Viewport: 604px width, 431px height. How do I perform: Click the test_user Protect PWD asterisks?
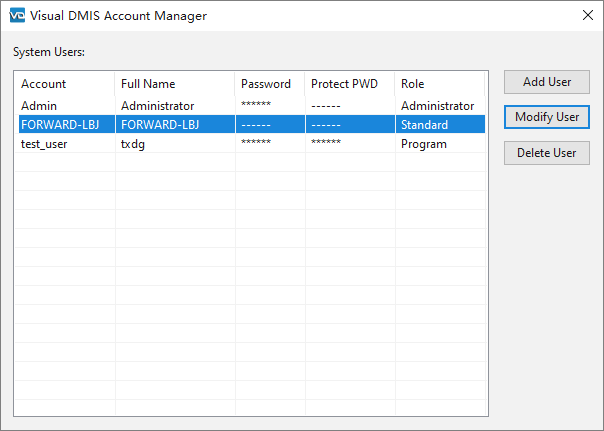pyautogui.click(x=326, y=142)
